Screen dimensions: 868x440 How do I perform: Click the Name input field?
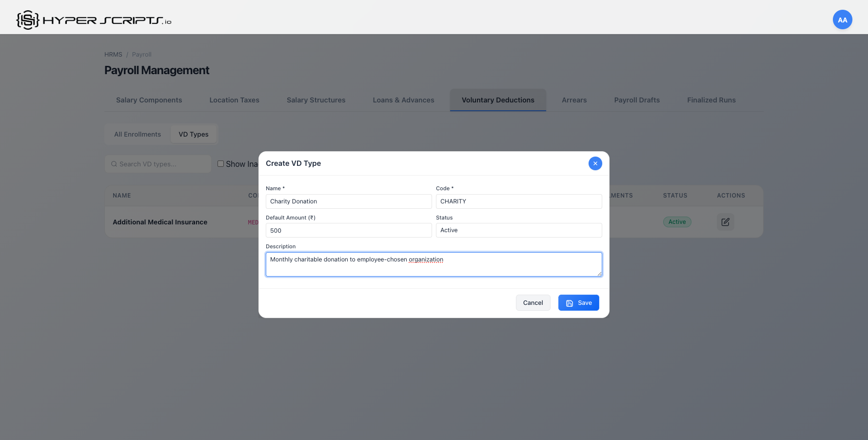pos(348,201)
